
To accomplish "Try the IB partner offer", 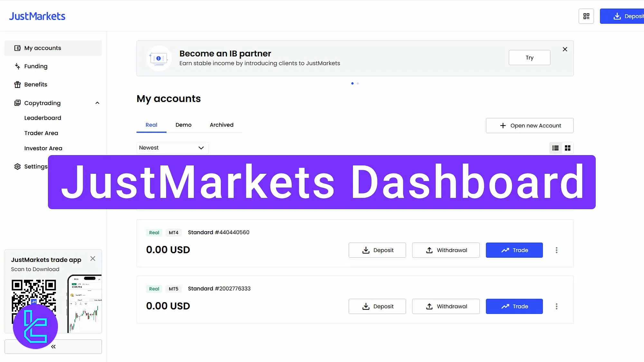I will pyautogui.click(x=529, y=58).
